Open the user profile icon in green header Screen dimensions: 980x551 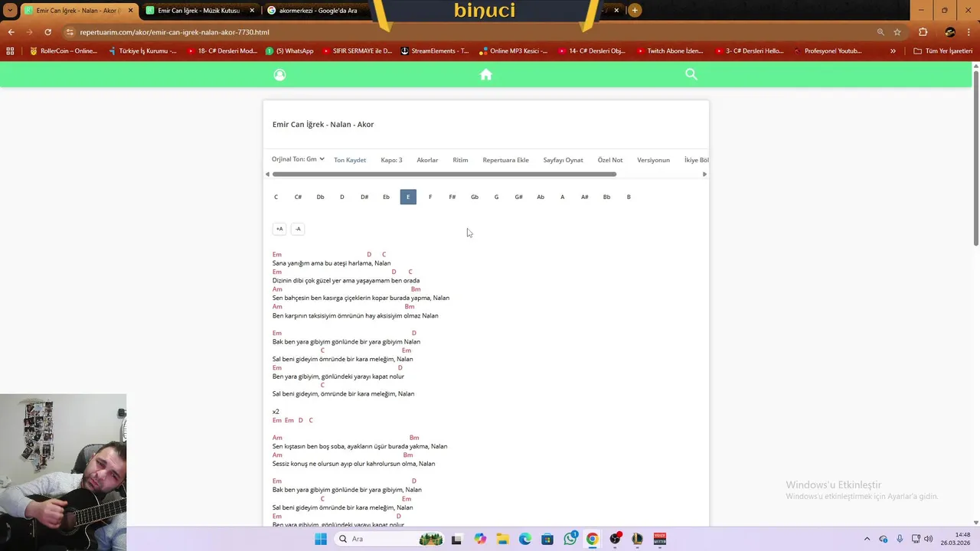[279, 74]
